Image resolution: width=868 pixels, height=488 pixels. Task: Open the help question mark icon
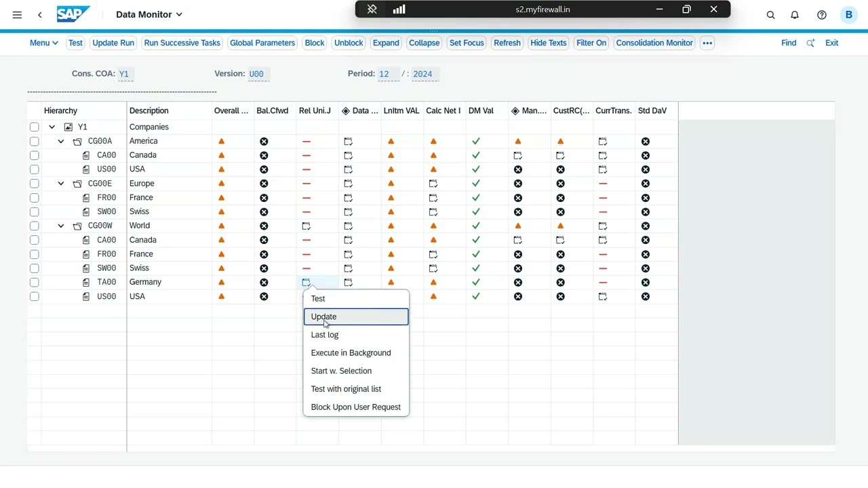click(x=822, y=14)
